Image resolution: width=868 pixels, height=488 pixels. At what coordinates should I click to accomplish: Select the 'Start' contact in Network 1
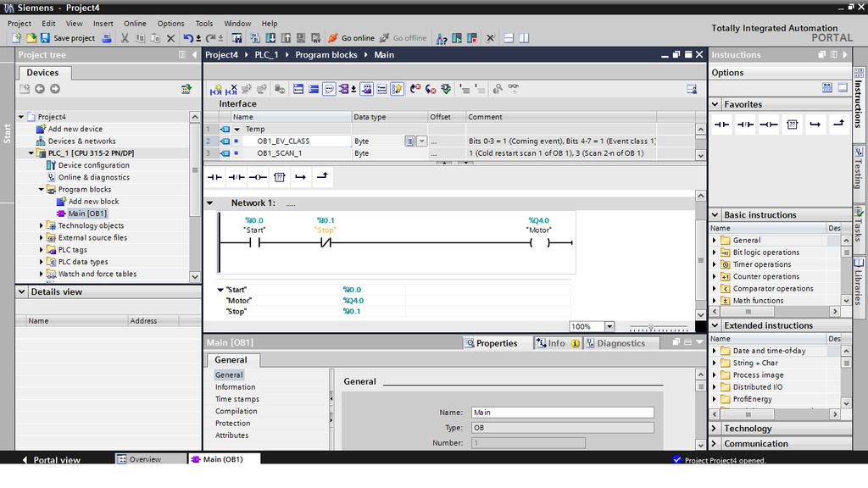pos(254,242)
